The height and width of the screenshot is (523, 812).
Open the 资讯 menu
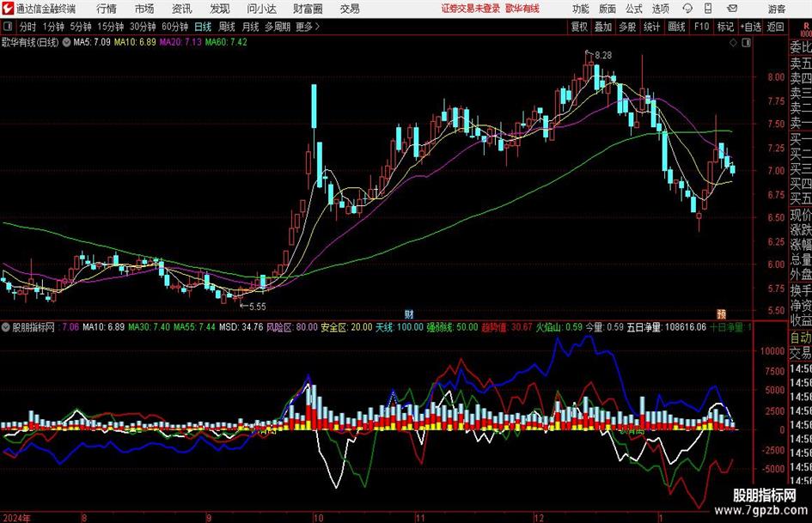(182, 9)
